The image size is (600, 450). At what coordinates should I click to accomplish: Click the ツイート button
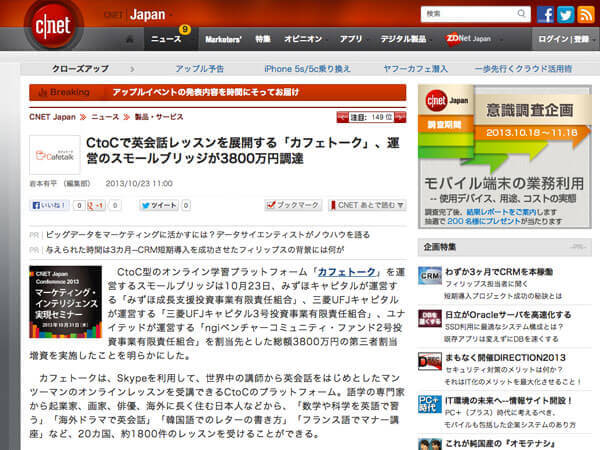click(x=159, y=205)
